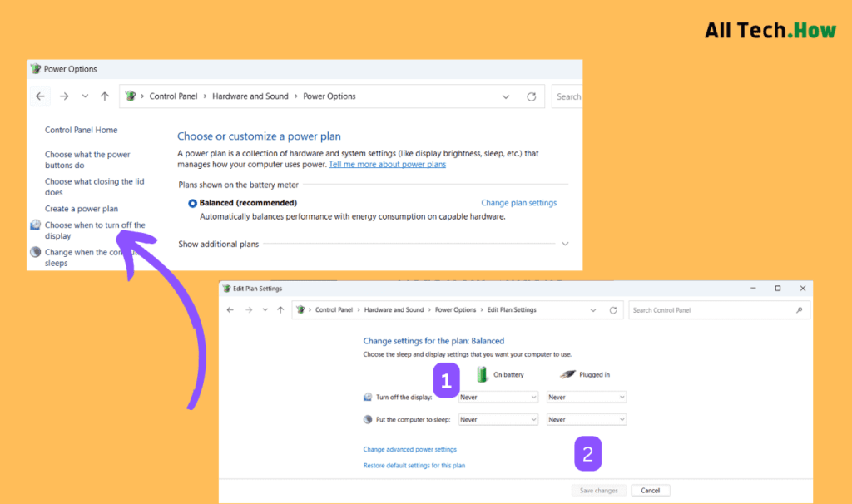Viewport: 852px width, 504px height.
Task: Click the moon icon beside computer sleeps link
Action: click(x=35, y=252)
